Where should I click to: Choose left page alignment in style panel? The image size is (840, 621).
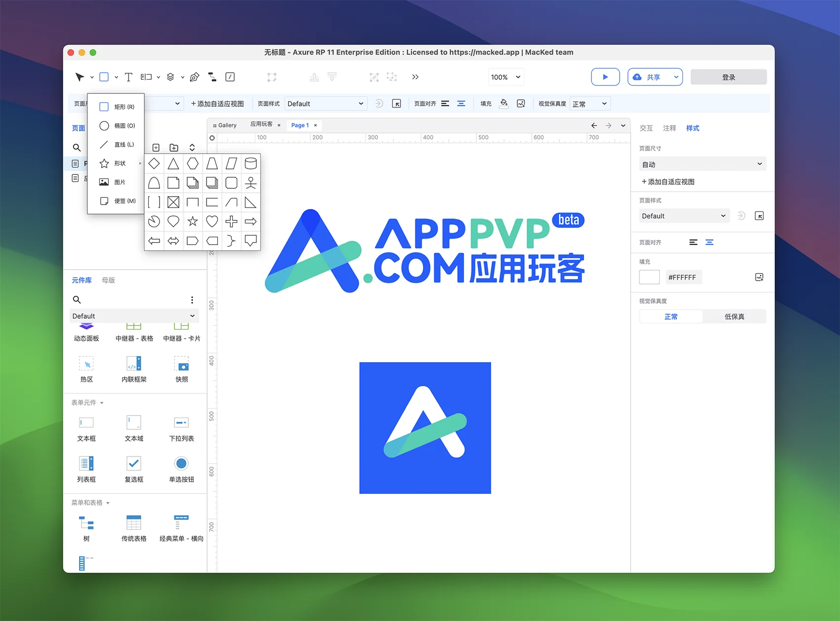point(693,242)
